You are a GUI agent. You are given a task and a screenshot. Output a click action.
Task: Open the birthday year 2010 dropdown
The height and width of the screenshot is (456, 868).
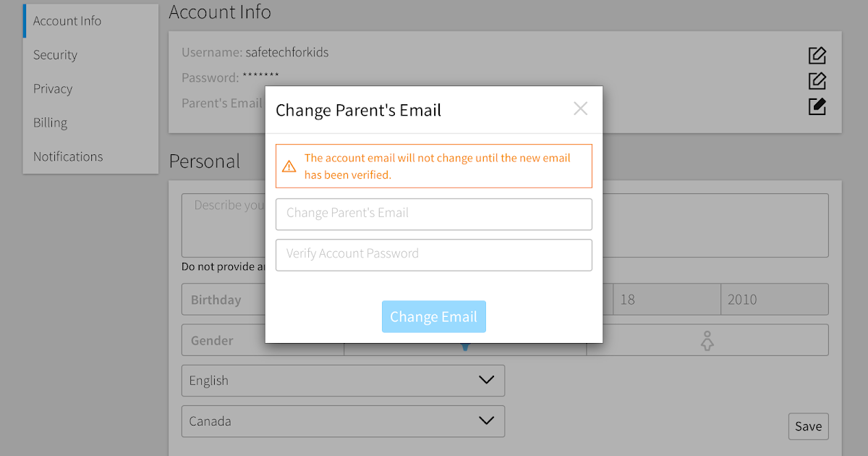[774, 300]
